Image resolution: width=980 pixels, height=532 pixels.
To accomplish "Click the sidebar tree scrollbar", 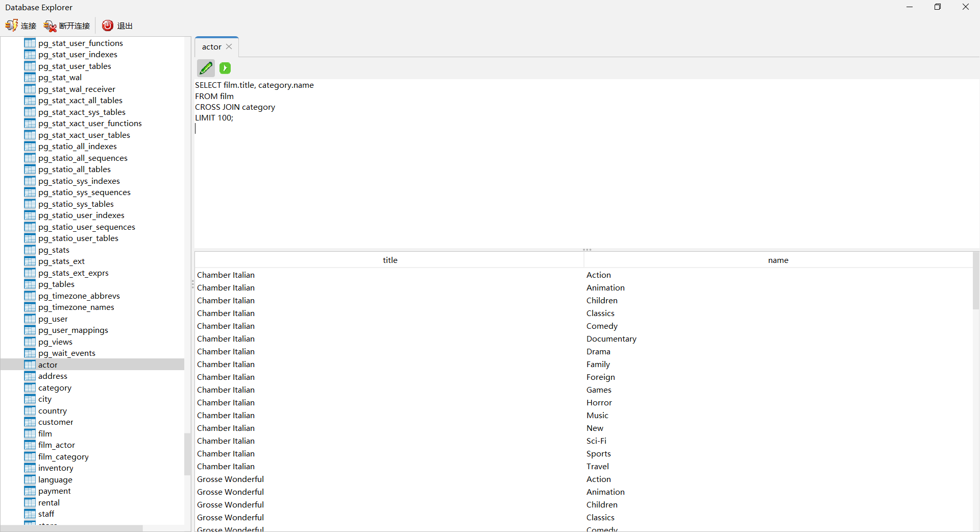I will coord(187,454).
